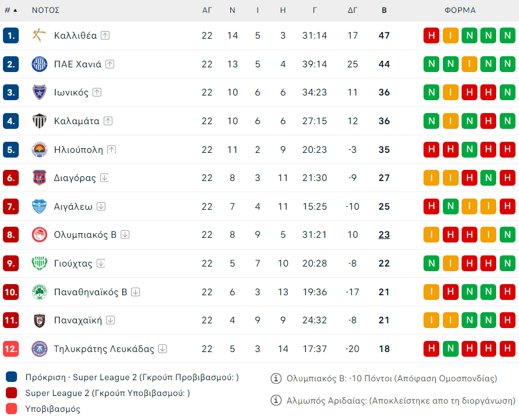Open the Τηλυκράτης Λευκάδας team link

104,349
